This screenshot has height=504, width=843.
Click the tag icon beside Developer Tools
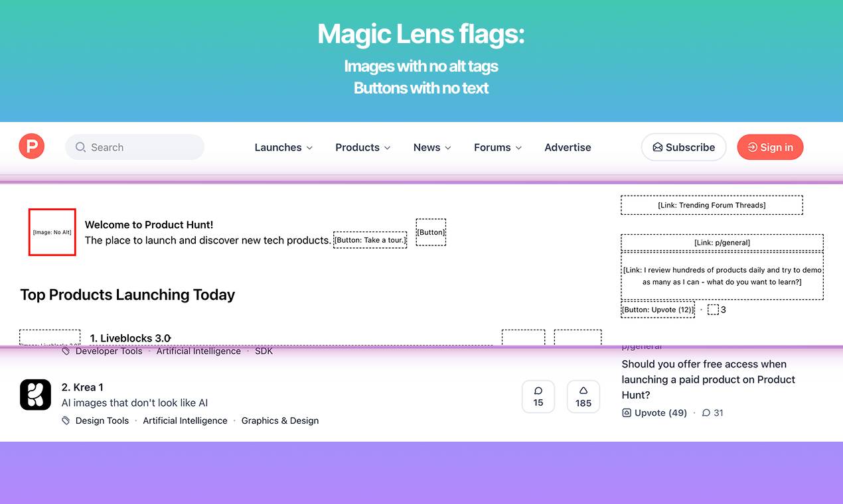pyautogui.click(x=66, y=351)
